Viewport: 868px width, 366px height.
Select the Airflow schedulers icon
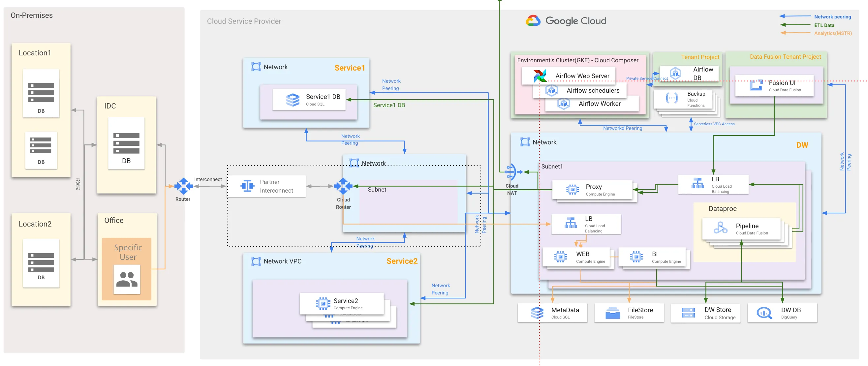coord(552,90)
